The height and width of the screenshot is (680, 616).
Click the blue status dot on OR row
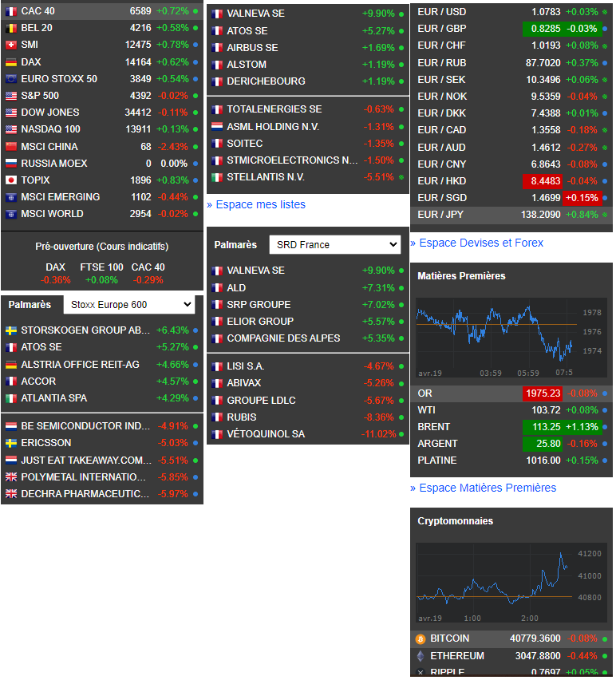pyautogui.click(x=605, y=393)
